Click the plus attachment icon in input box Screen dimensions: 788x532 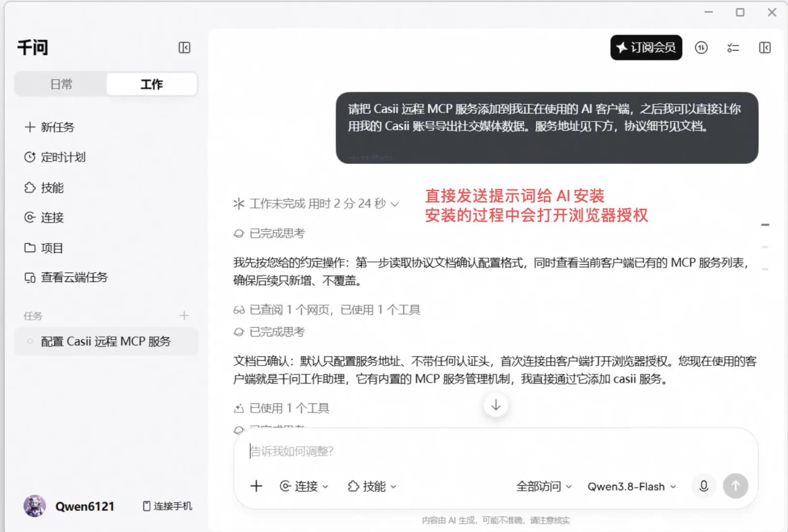point(257,486)
